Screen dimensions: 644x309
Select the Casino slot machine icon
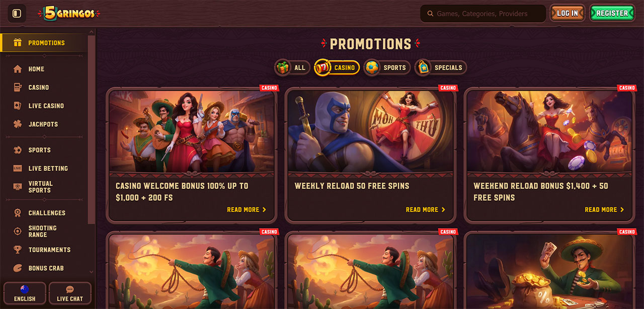tap(18, 87)
